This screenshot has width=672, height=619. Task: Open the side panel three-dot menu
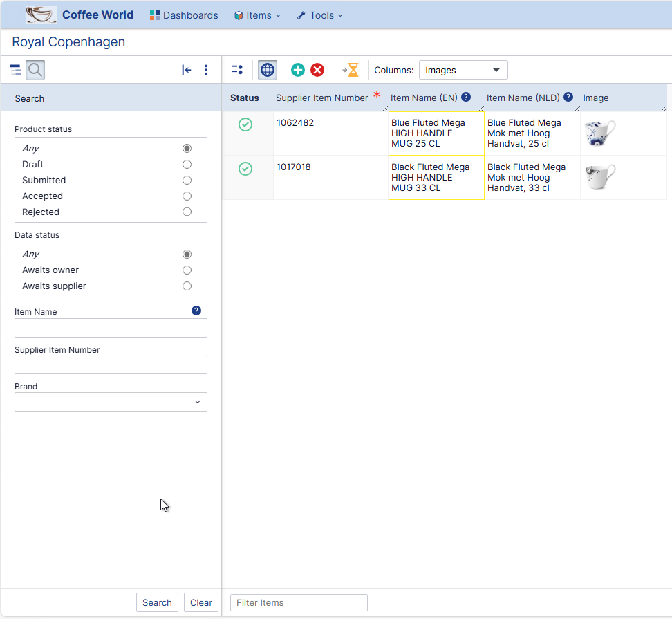pos(206,70)
